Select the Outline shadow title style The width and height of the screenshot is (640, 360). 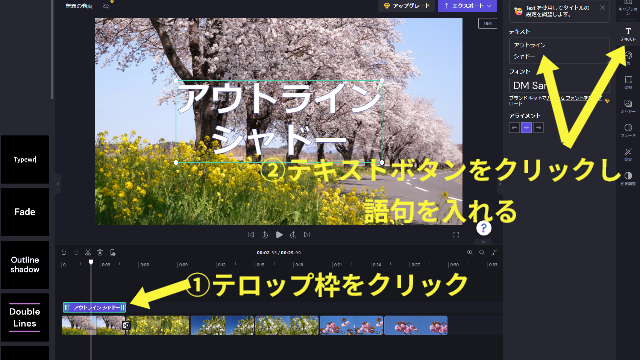[x=25, y=264]
